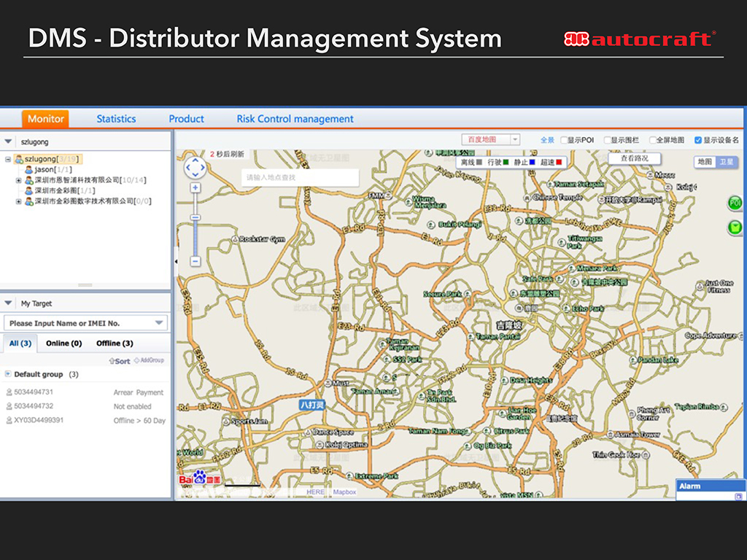Click the Mapbox attribution link
Screen dimensions: 747x560
344,492
